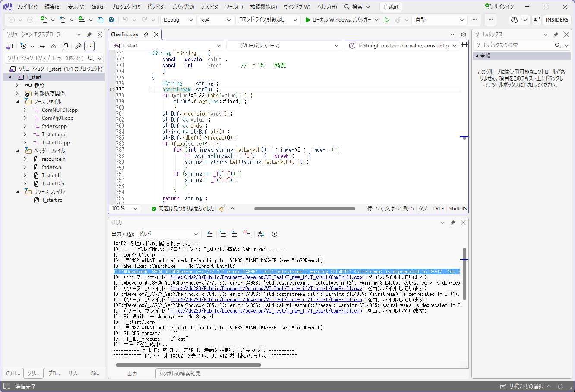Viewport: 575px width, 392px height.
Task: Click the split editor icon above scrollbar
Action: tap(464, 45)
